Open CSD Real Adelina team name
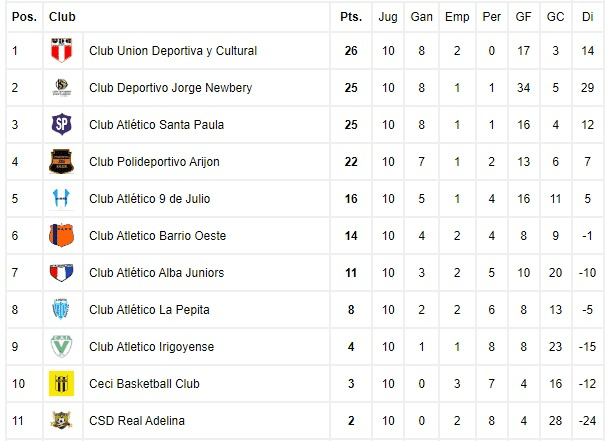Screen dimensions: 609x441 pyautogui.click(x=137, y=421)
